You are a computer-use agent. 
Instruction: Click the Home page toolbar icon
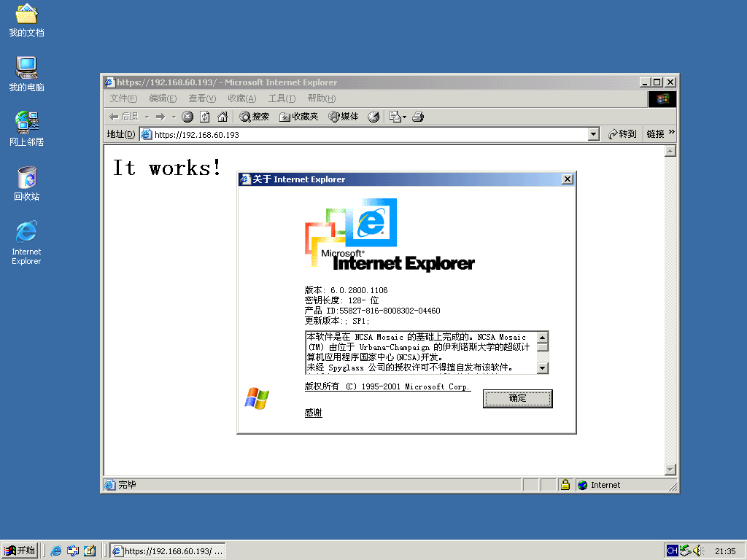[x=222, y=117]
